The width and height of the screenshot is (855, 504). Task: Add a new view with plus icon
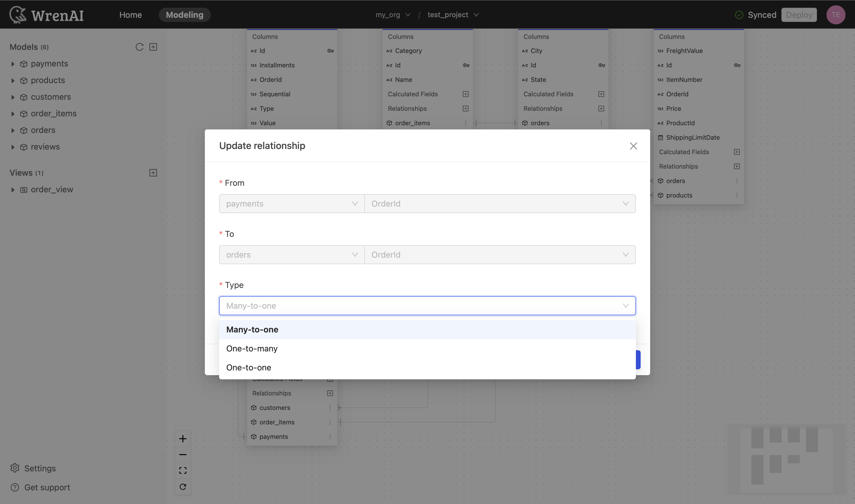coord(153,173)
